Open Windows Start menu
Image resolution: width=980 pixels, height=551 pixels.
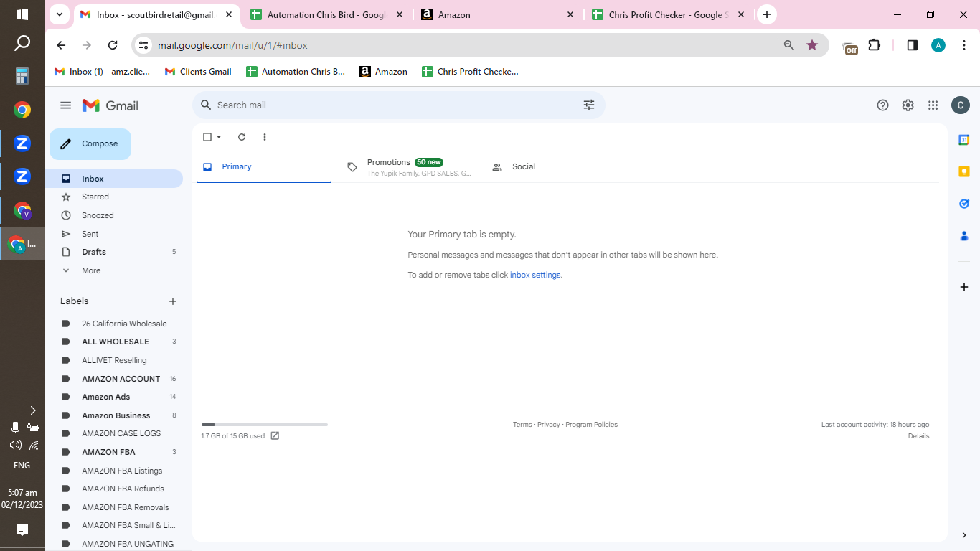(22, 14)
